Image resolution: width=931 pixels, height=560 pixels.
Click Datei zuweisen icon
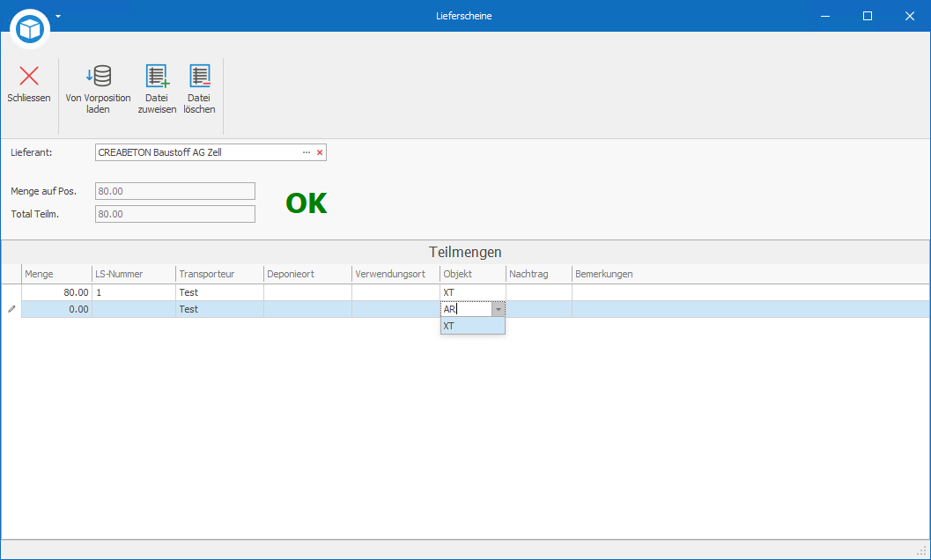158,76
